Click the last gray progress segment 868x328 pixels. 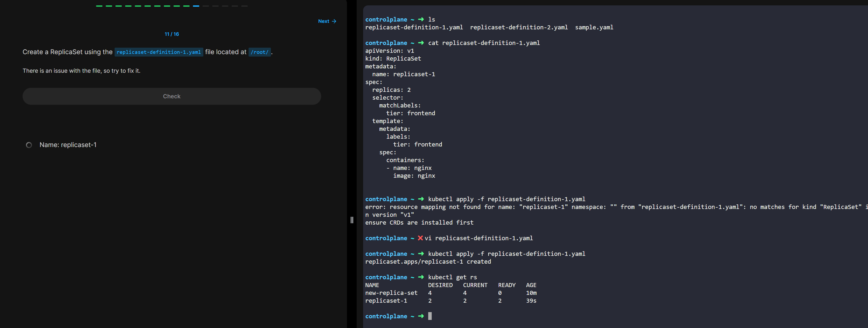pyautogui.click(x=245, y=6)
